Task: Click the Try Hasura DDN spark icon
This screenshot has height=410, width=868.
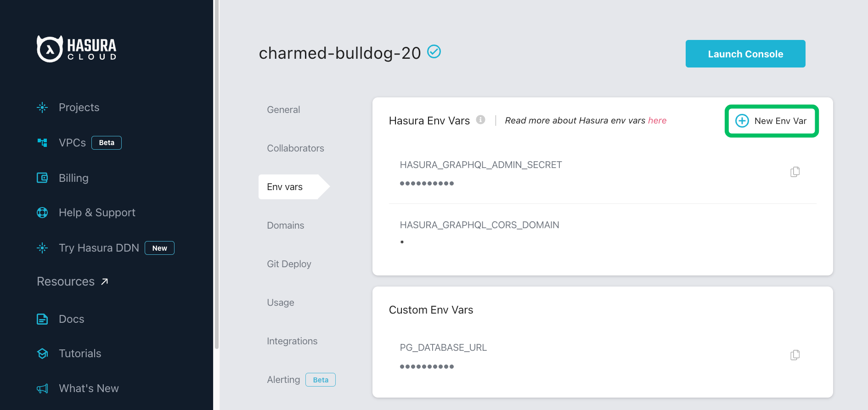Action: 42,247
